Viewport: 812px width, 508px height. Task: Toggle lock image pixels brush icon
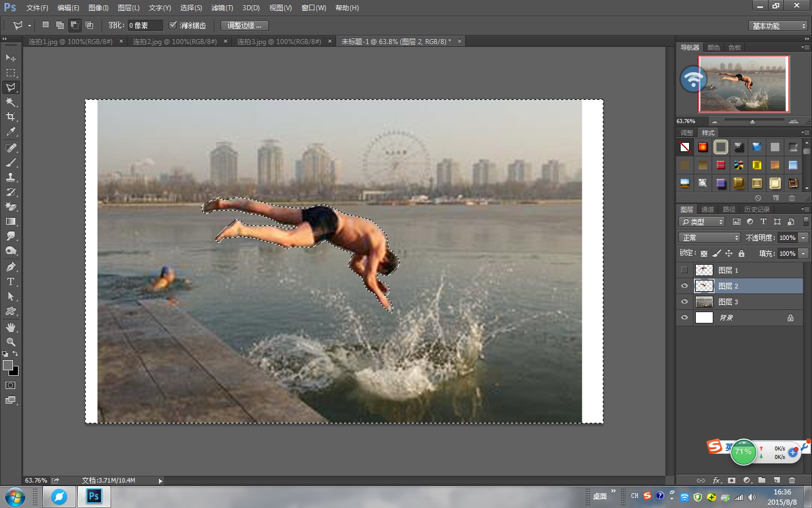point(716,253)
